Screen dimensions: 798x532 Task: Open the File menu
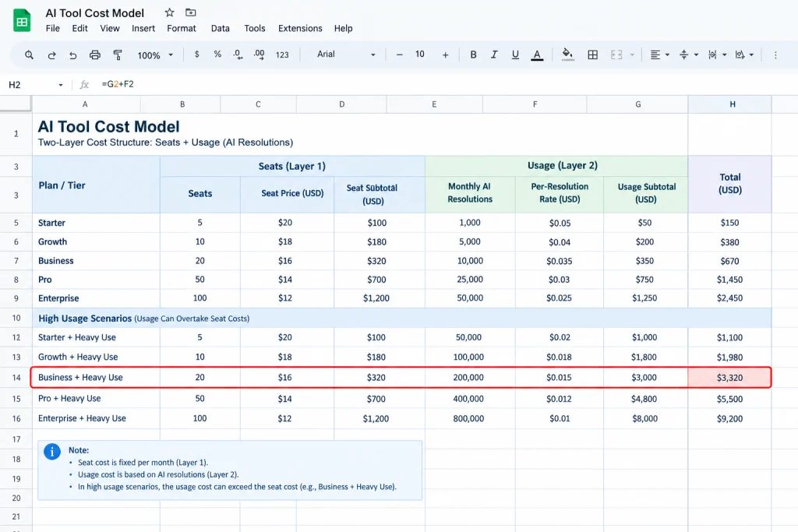coord(52,29)
